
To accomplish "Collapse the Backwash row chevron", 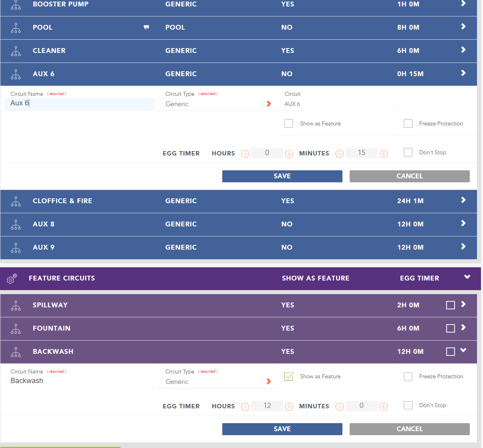I will [463, 350].
